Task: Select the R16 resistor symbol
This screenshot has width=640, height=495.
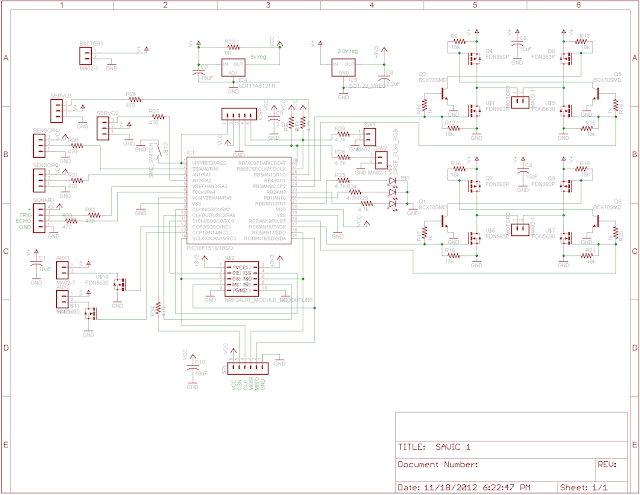Action: [459, 169]
